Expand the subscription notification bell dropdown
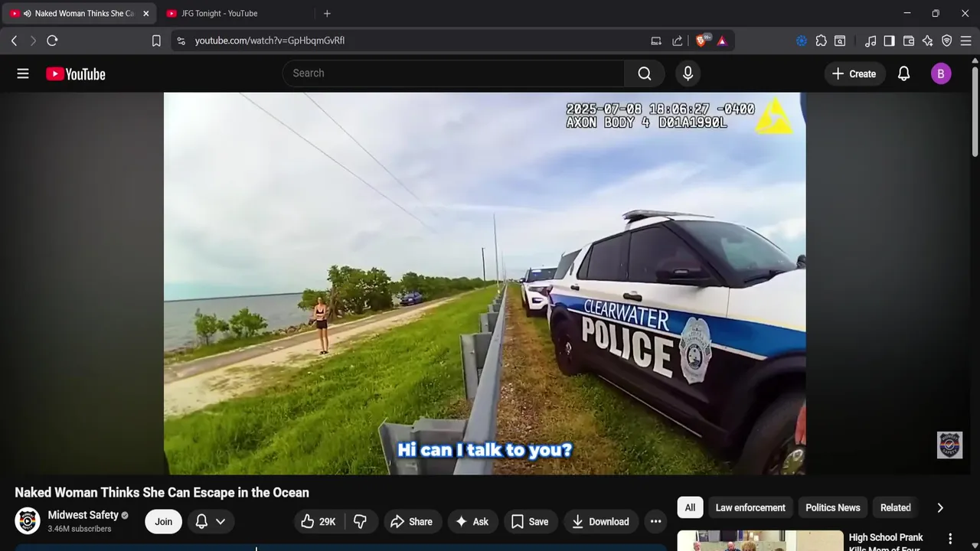Image resolution: width=980 pixels, height=551 pixels. pos(211,522)
